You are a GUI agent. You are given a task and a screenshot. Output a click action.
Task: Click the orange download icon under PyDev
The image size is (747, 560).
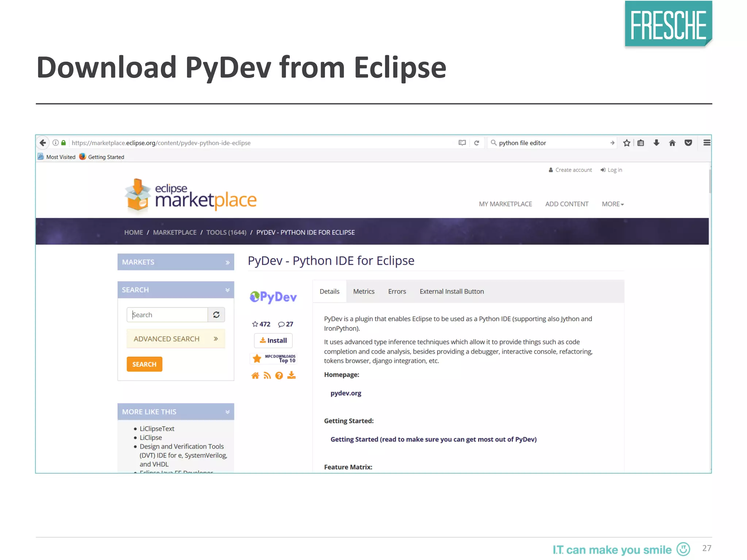[291, 375]
